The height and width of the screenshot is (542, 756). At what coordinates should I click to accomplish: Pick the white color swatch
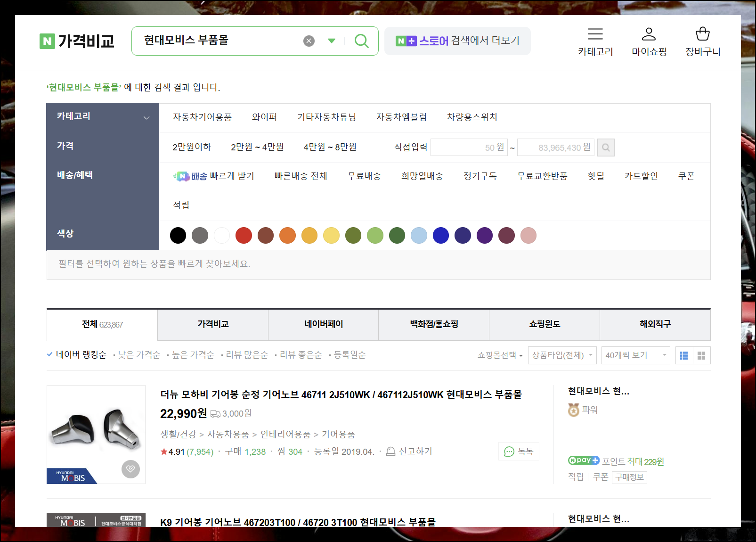[x=222, y=235]
